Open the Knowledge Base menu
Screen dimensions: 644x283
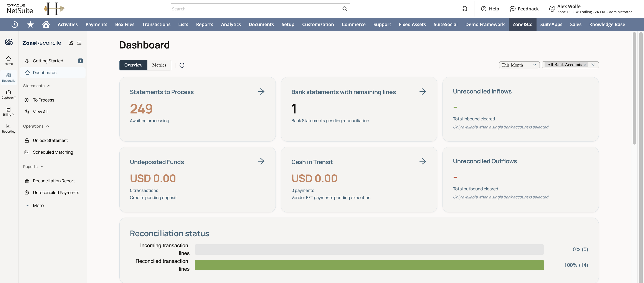click(x=607, y=24)
